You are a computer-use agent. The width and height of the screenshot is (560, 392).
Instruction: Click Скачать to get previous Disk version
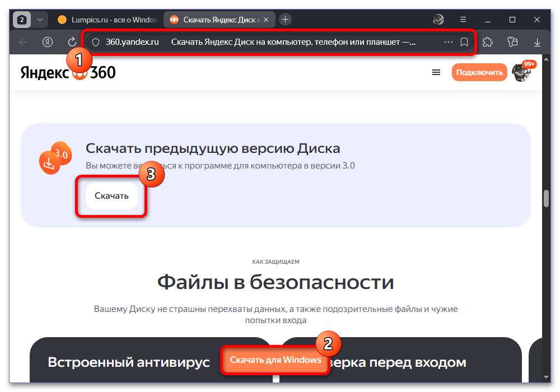[x=111, y=196]
